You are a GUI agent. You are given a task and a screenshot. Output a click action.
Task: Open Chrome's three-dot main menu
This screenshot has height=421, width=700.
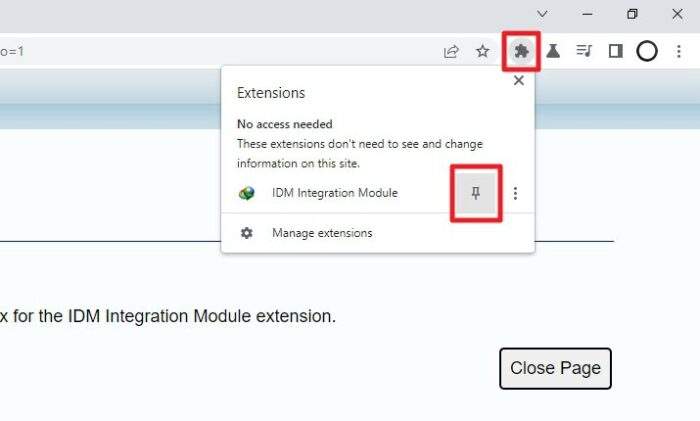point(679,51)
